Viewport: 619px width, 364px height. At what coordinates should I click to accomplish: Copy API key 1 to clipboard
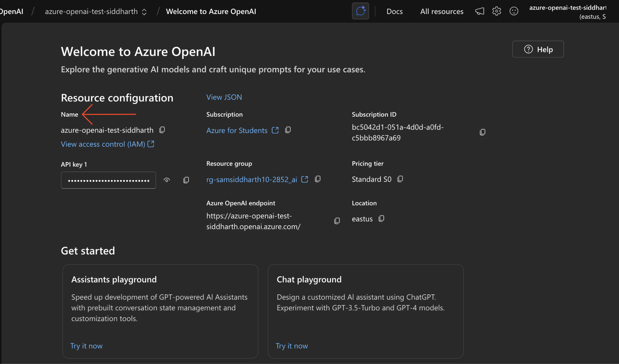[x=186, y=180]
